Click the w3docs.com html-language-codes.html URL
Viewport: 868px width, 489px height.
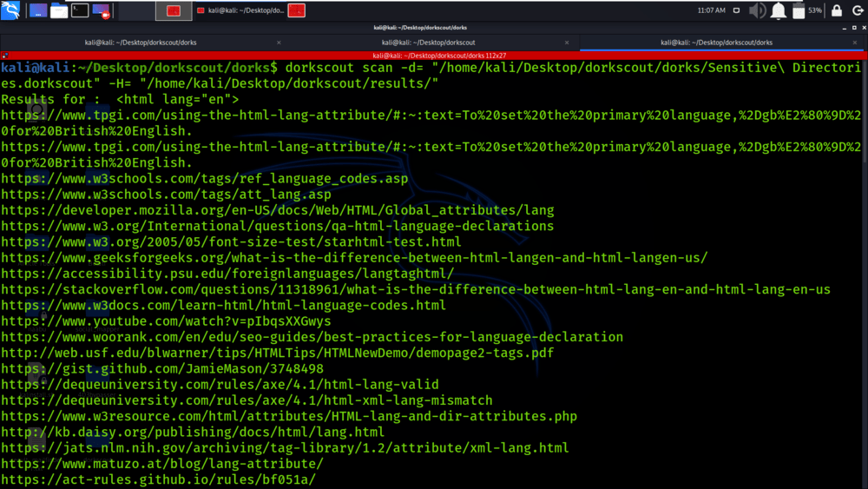223,305
